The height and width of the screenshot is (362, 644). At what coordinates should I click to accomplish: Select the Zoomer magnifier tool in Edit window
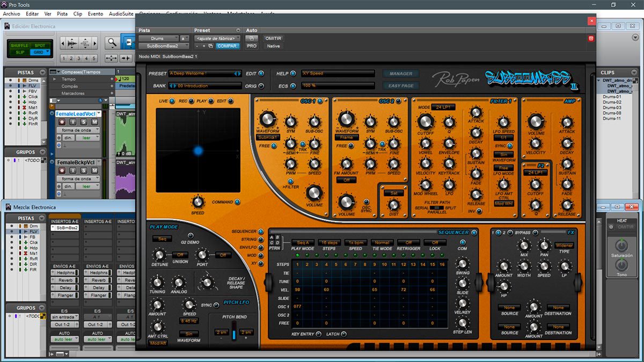[112, 42]
